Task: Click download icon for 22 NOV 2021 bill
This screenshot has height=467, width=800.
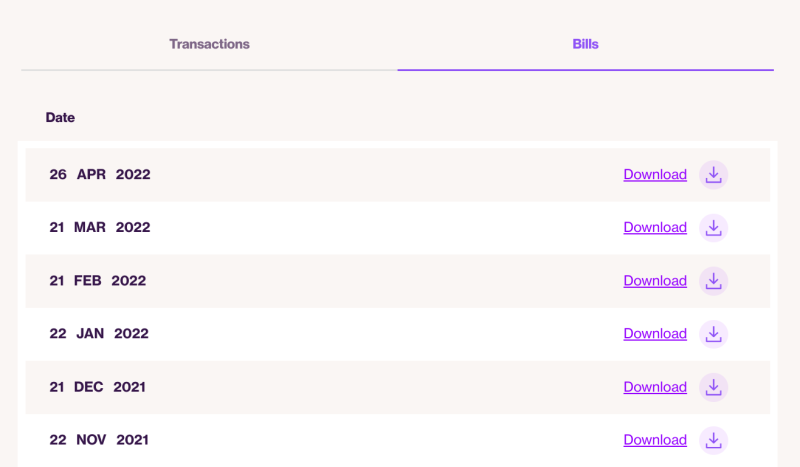Action: click(713, 440)
